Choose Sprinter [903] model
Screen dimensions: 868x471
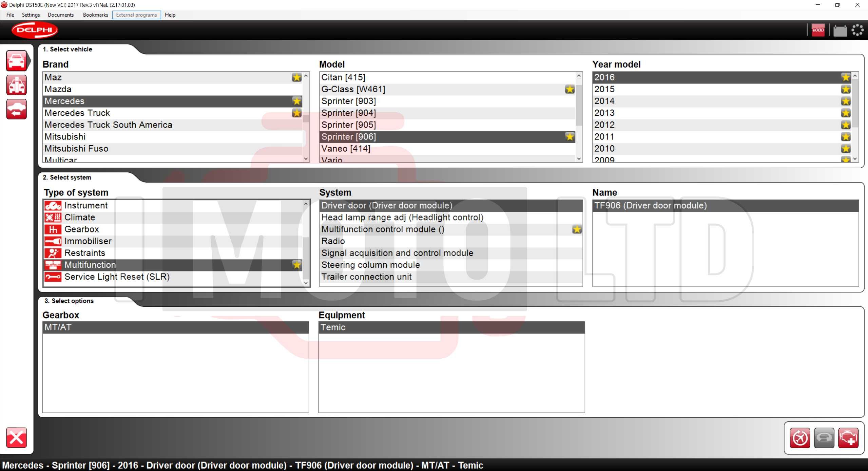(447, 101)
